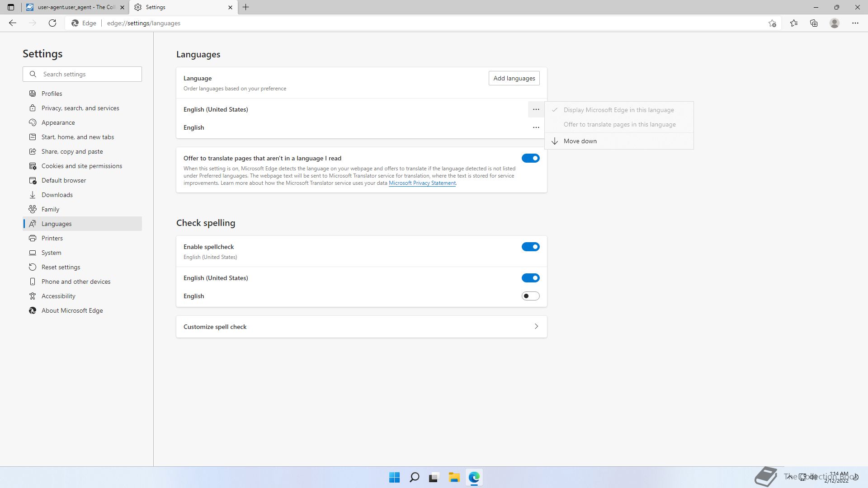
Task: Open the Collections icon
Action: point(814,23)
